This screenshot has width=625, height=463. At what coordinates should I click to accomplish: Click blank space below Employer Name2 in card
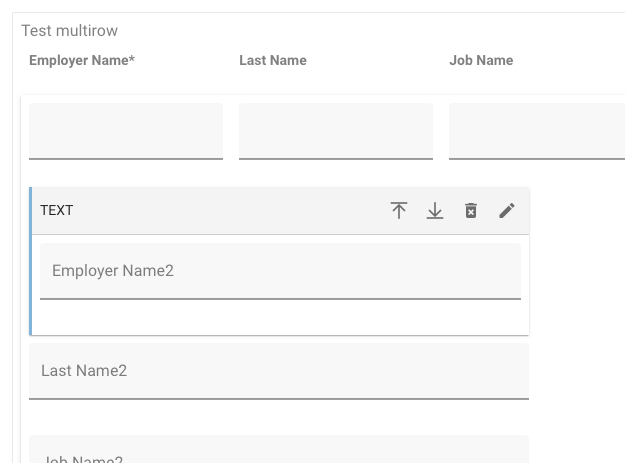click(x=280, y=317)
